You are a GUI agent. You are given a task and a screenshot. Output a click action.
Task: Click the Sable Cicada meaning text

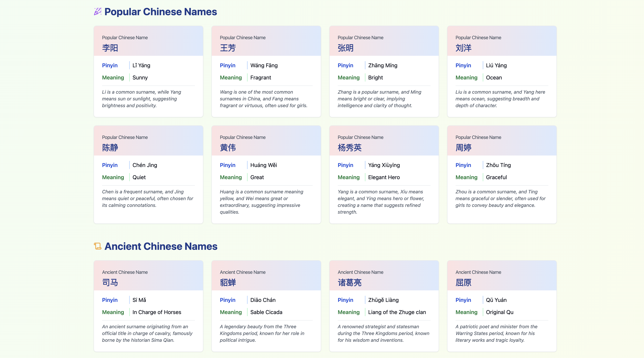click(266, 312)
